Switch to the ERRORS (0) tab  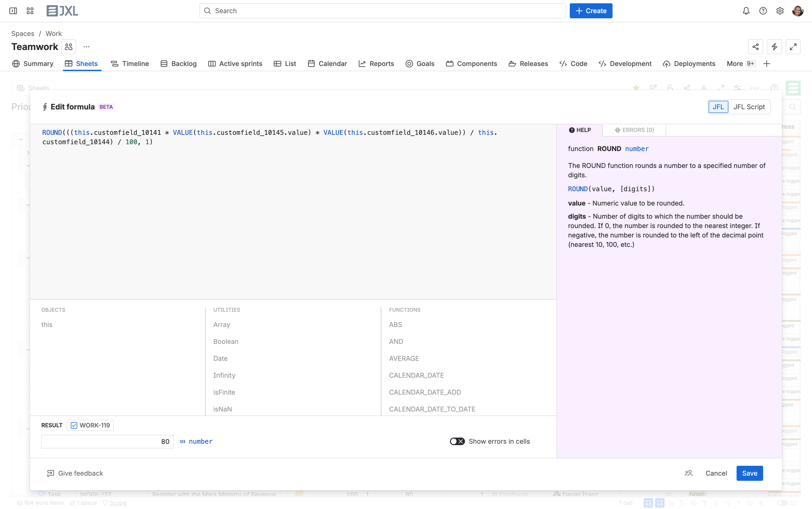pyautogui.click(x=634, y=130)
